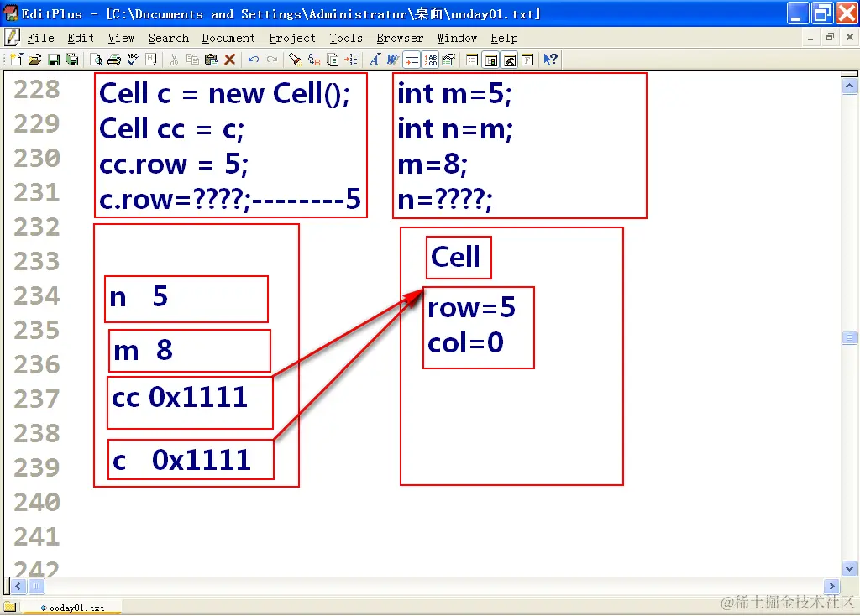Screen dimensions: 860x616
Task: Close the inner document window
Action: (x=850, y=37)
